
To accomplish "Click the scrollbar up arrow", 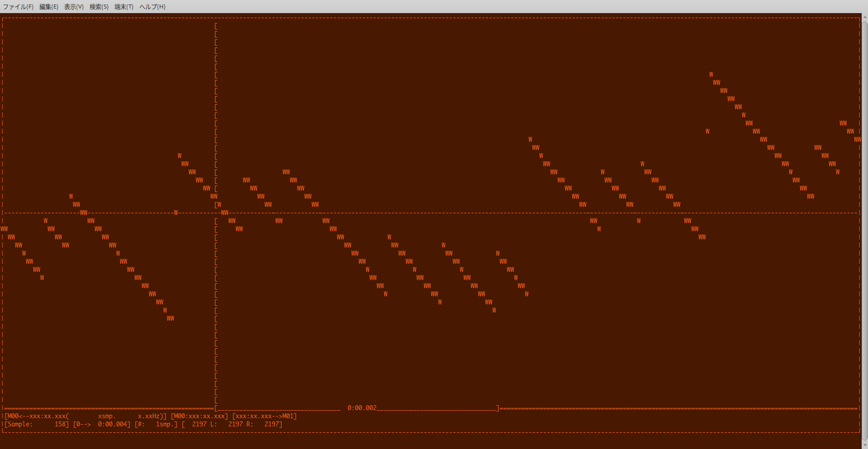I will pyautogui.click(x=864, y=17).
